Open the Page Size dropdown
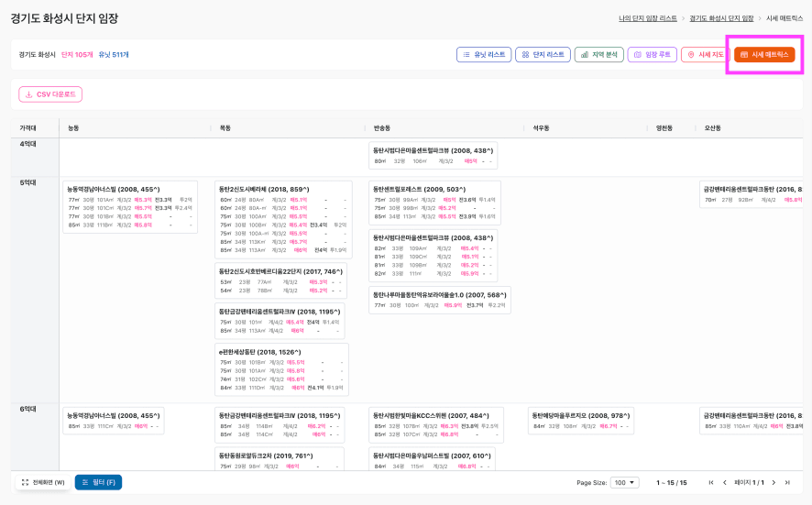 (x=626, y=482)
